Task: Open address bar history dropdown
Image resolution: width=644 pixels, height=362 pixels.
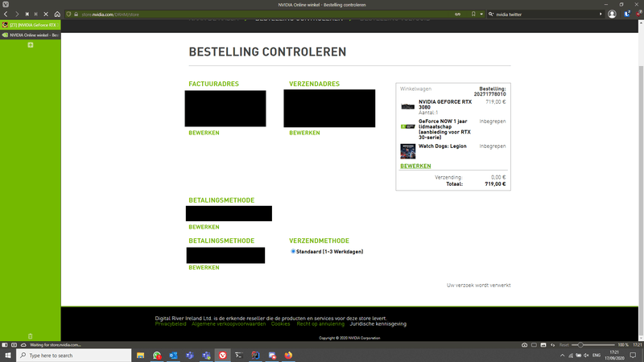Action: 481,14
